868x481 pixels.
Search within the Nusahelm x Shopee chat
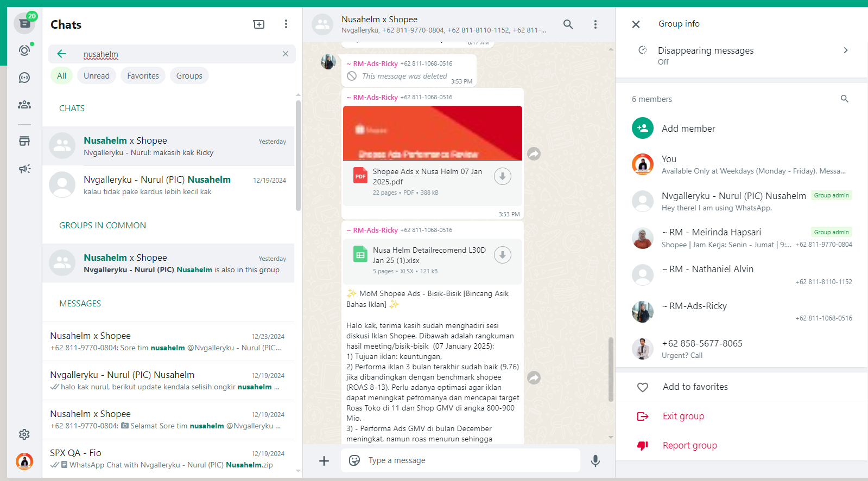(568, 24)
